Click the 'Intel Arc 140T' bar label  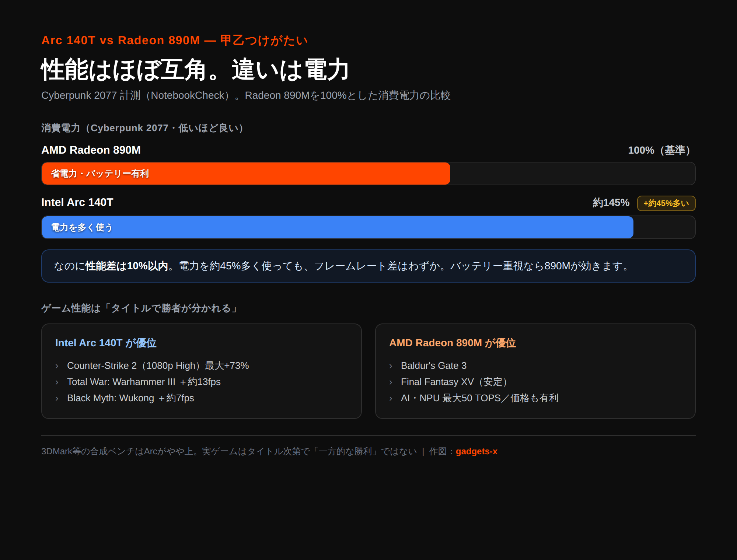(x=77, y=202)
